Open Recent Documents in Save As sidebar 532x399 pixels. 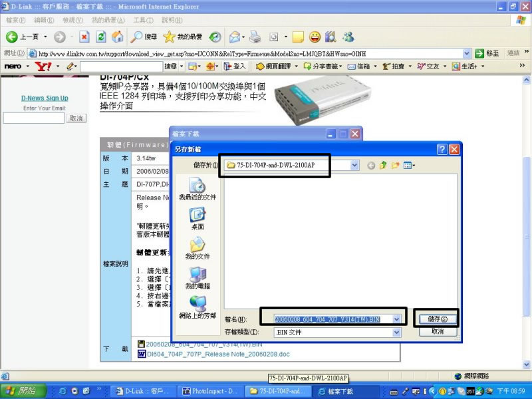(198, 189)
